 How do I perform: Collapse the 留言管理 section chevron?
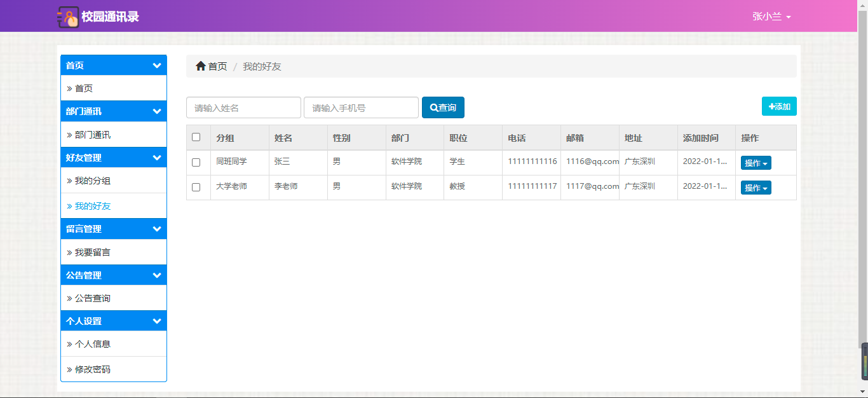[157, 229]
